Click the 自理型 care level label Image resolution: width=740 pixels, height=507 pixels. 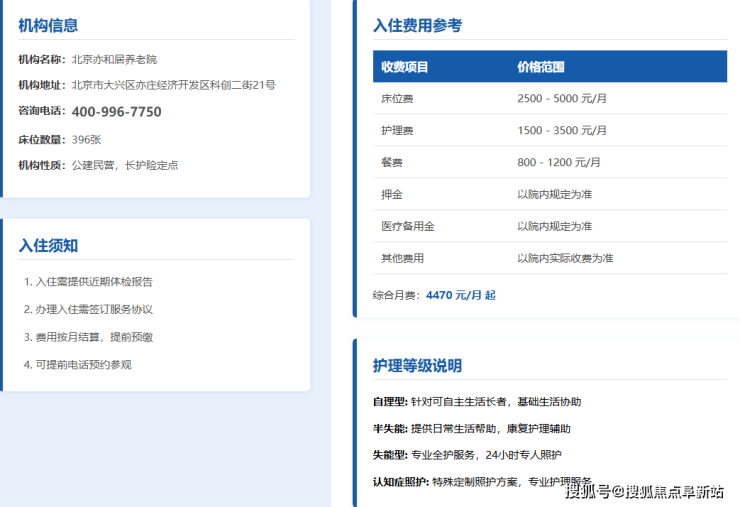tap(390, 402)
